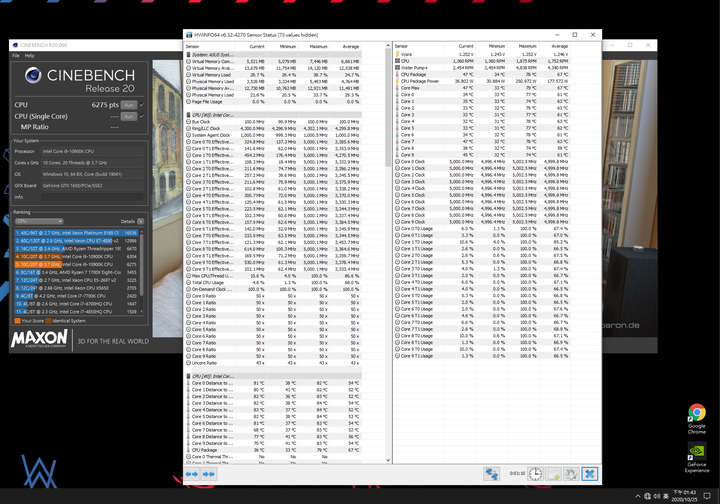Image resolution: width=720 pixels, height=504 pixels.
Task: Click the Virtual Memory Load sensor icon
Action: (x=188, y=74)
